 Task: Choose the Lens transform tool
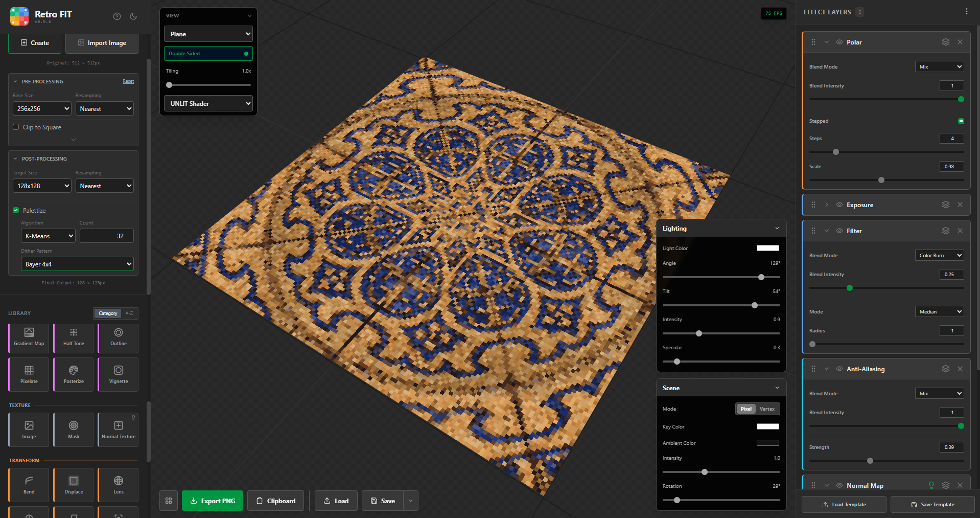(x=118, y=485)
